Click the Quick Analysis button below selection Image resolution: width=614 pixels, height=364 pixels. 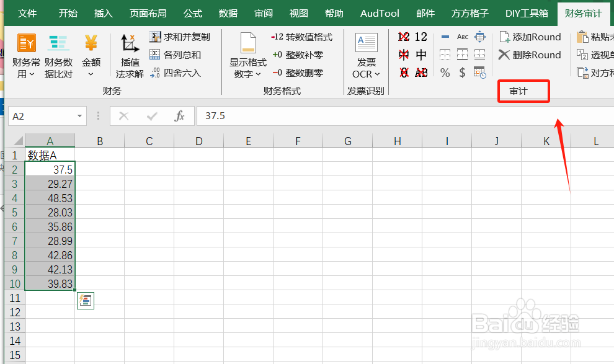pyautogui.click(x=86, y=301)
